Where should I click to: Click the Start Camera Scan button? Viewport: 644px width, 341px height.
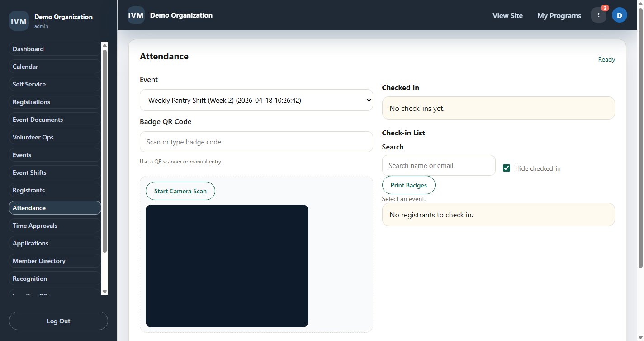point(180,191)
